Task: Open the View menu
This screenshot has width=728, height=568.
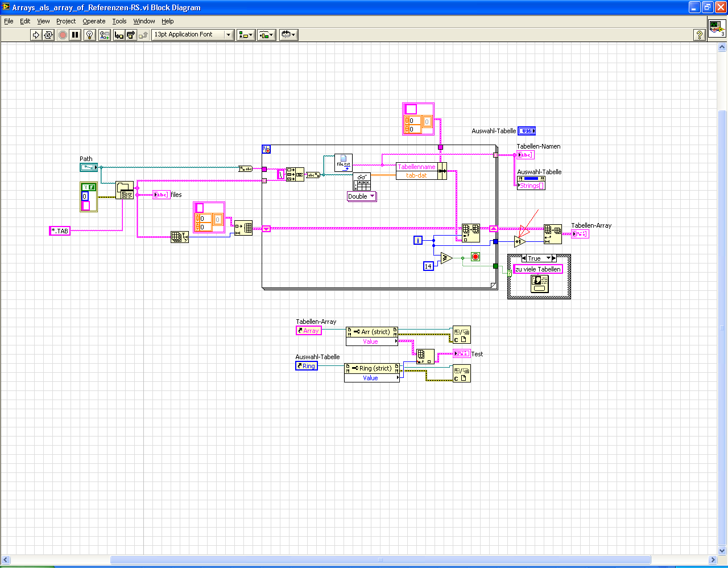Action: click(x=43, y=21)
